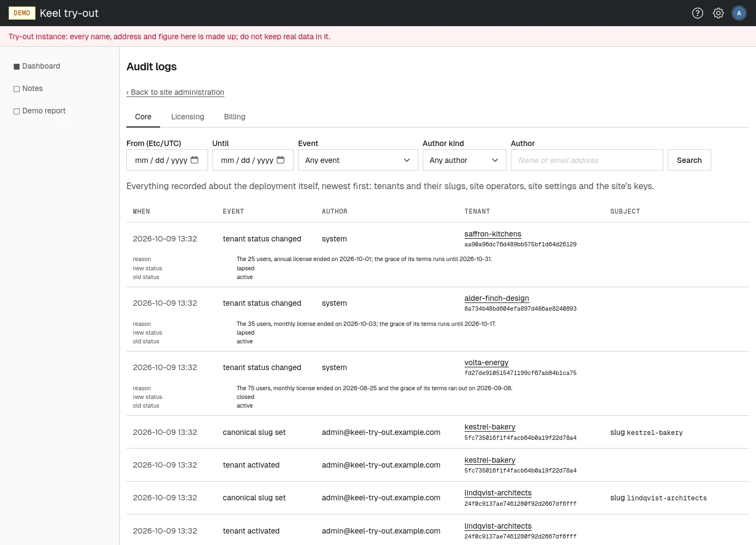Click tenant ID 8a734b48bd604efa897d486ae8240893

point(520,309)
